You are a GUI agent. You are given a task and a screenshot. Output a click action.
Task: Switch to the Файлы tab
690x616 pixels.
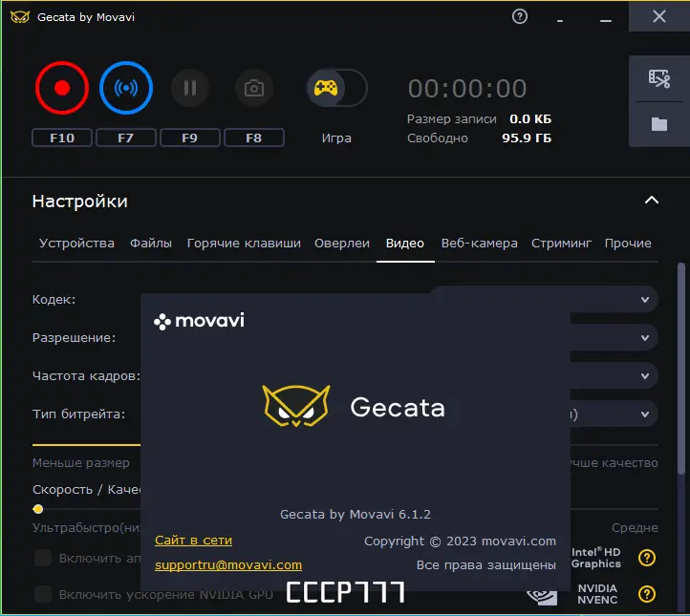coord(151,244)
